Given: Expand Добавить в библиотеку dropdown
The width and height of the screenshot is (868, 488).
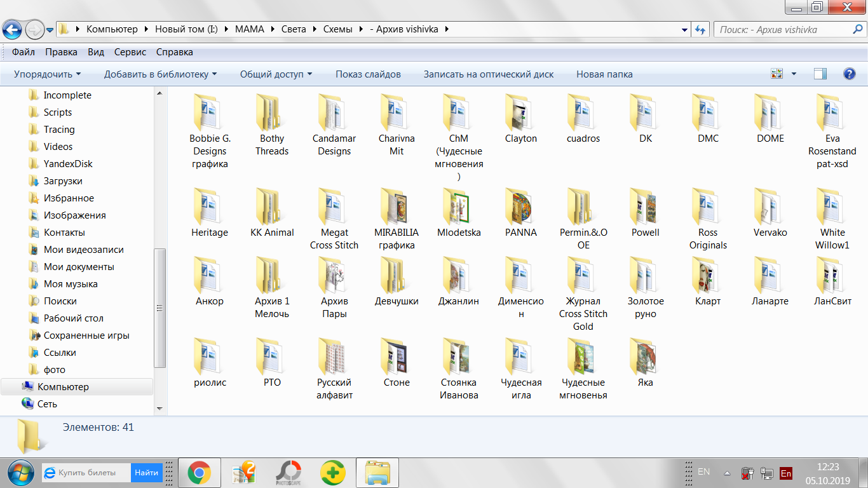Looking at the screenshot, I should [x=160, y=74].
